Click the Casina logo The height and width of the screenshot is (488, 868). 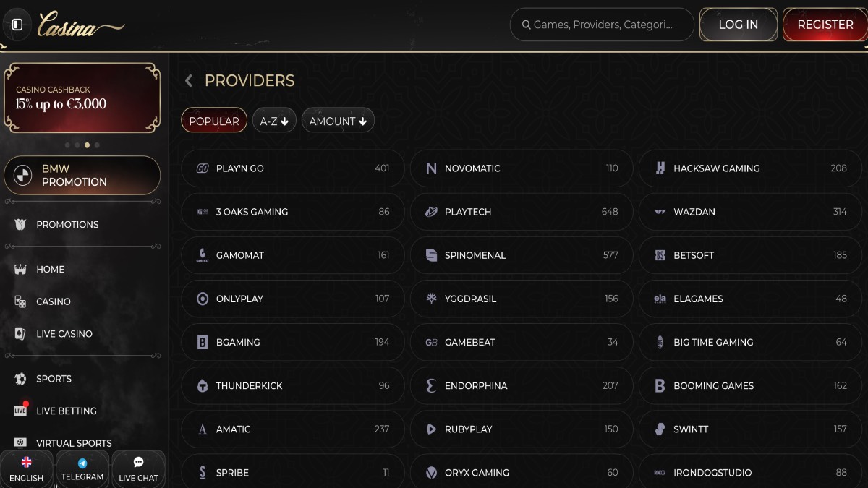click(x=80, y=25)
